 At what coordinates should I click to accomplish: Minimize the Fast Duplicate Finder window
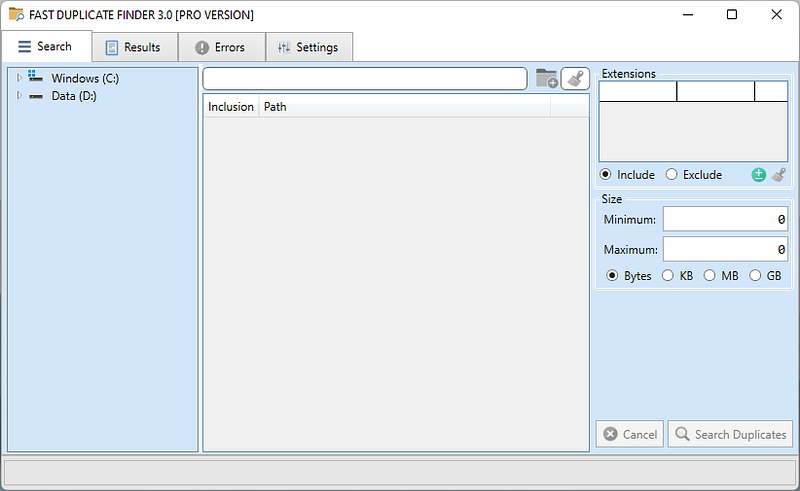[x=688, y=14]
